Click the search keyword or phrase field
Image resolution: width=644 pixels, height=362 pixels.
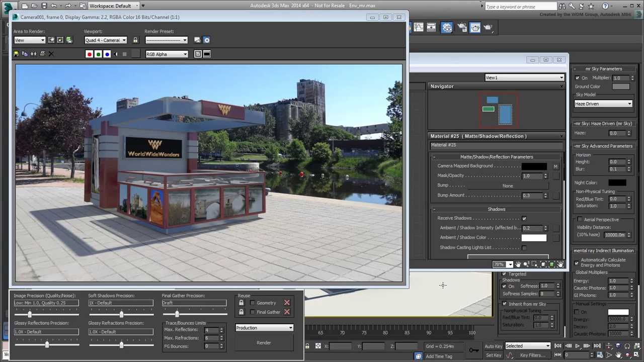click(520, 7)
